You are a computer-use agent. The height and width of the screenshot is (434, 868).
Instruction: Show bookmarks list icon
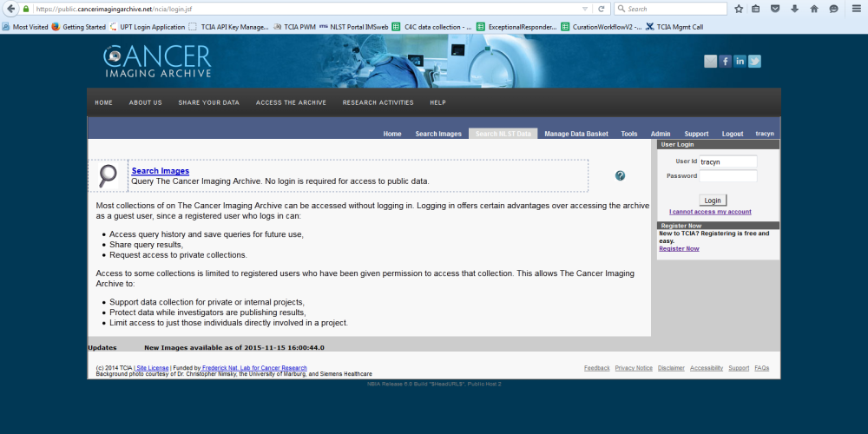(756, 9)
